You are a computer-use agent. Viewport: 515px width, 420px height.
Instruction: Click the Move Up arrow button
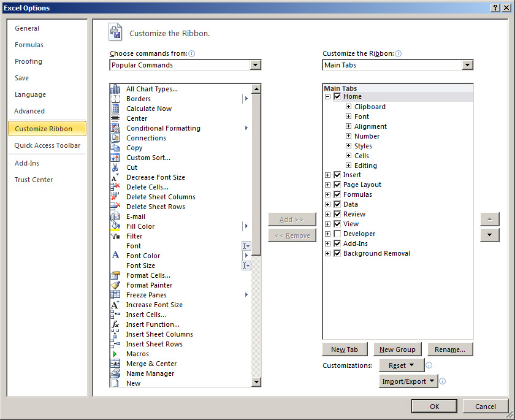(490, 219)
